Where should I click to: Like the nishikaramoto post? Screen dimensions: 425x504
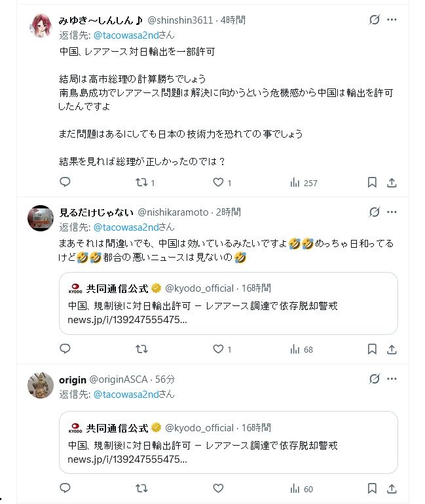[x=219, y=349]
